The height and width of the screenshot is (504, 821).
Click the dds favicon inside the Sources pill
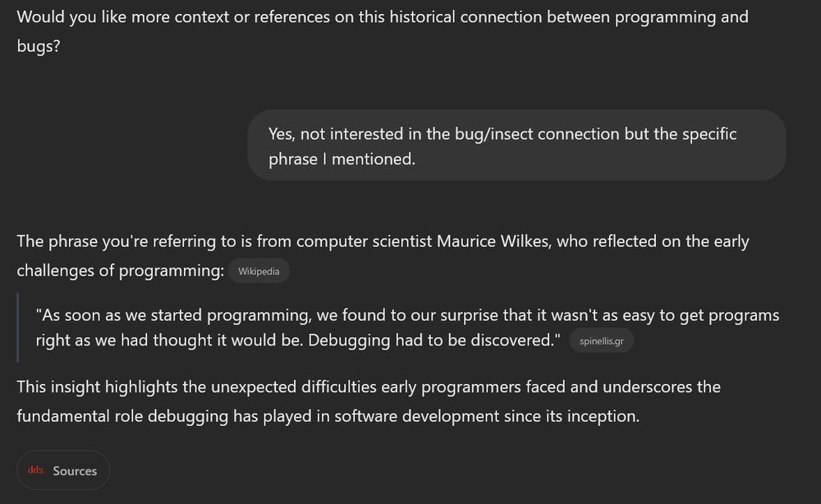pos(36,470)
